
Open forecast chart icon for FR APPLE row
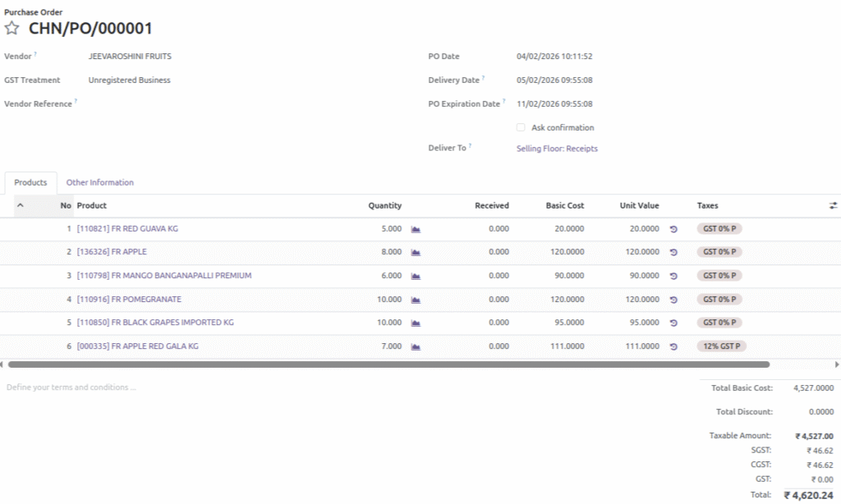point(416,253)
